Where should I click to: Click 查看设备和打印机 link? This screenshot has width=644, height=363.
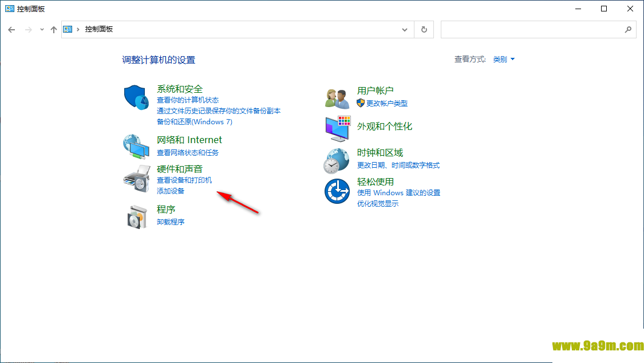point(184,180)
